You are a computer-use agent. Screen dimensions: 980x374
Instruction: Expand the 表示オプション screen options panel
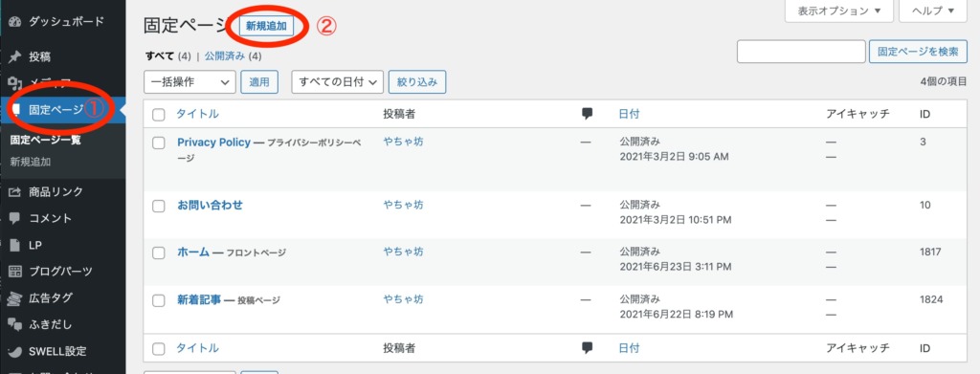(x=839, y=11)
